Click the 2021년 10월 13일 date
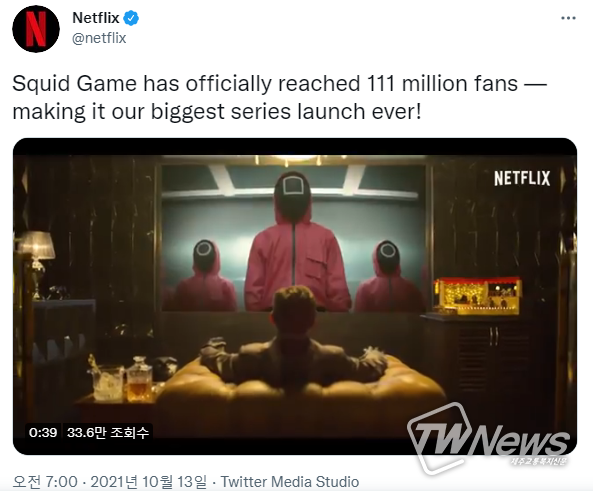 (x=149, y=482)
